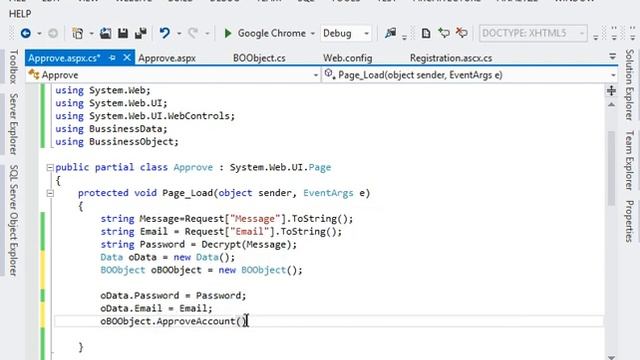
Task: Open the Redo history dropdown arrow
Action: (207, 33)
